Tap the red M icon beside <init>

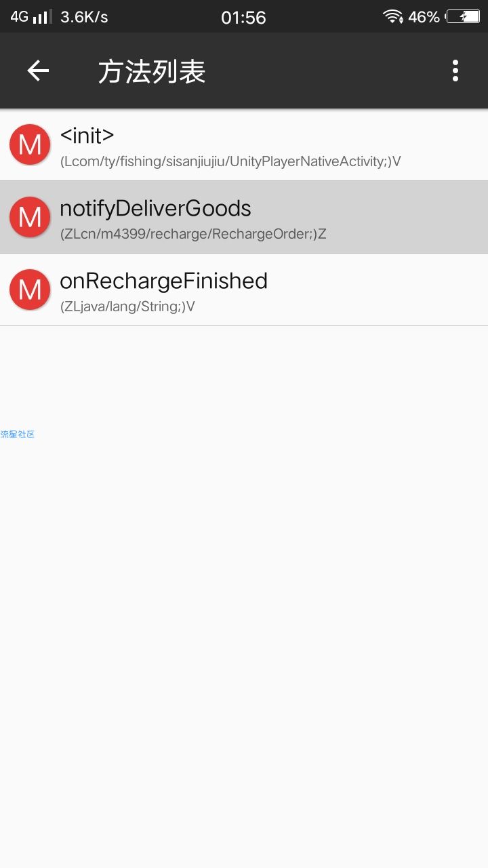click(x=30, y=144)
